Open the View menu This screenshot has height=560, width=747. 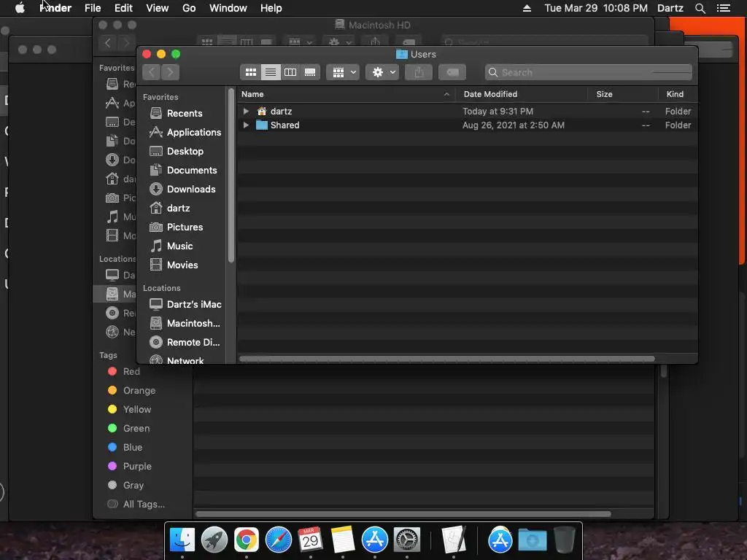pyautogui.click(x=158, y=8)
